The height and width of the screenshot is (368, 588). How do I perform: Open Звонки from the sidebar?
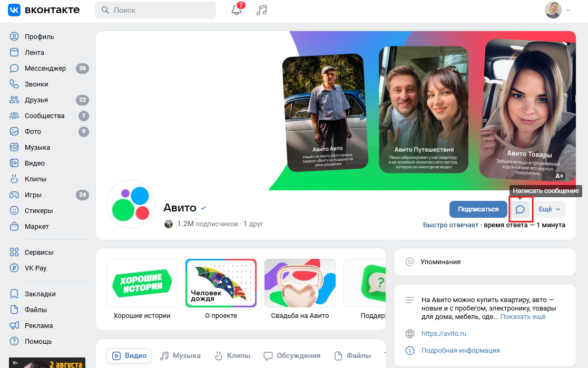pyautogui.click(x=36, y=84)
